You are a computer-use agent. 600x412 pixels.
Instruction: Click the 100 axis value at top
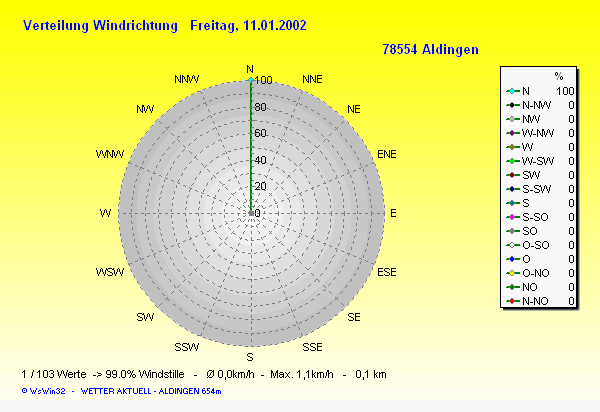[x=263, y=80]
